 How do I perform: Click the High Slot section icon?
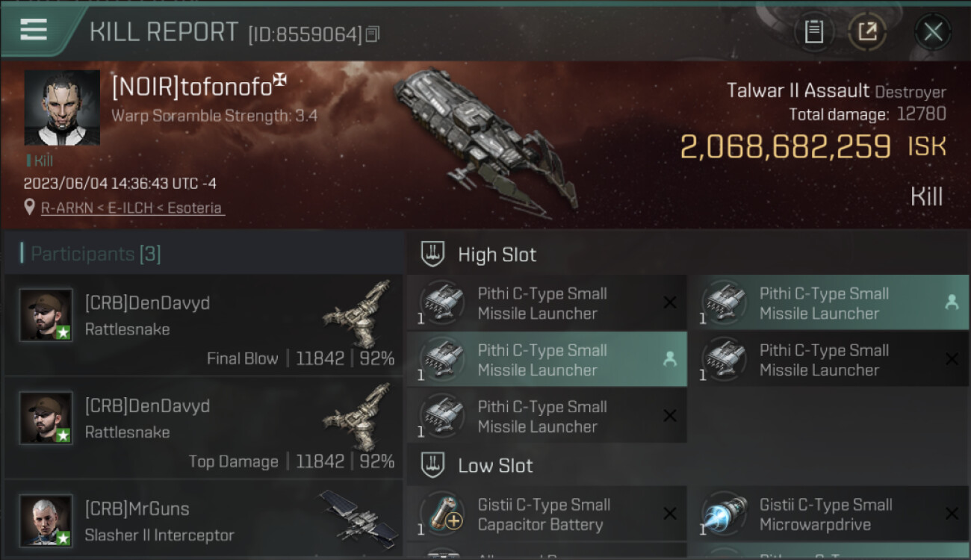432,254
